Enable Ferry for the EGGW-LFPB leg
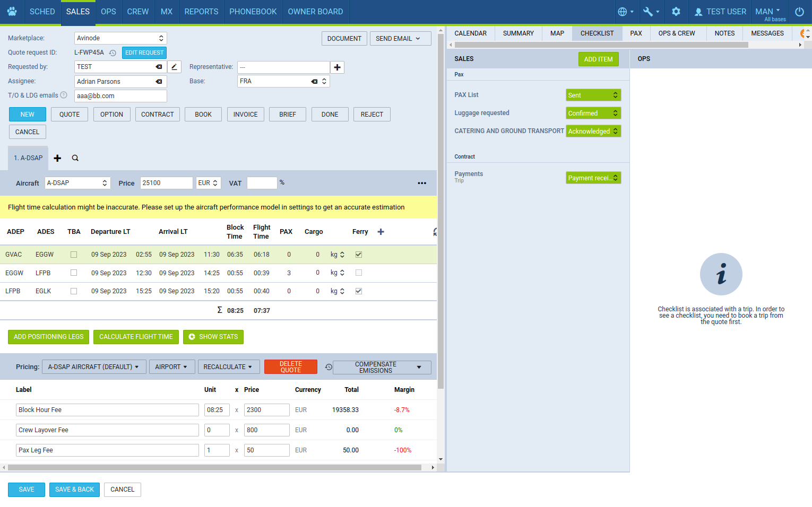 [x=359, y=273]
